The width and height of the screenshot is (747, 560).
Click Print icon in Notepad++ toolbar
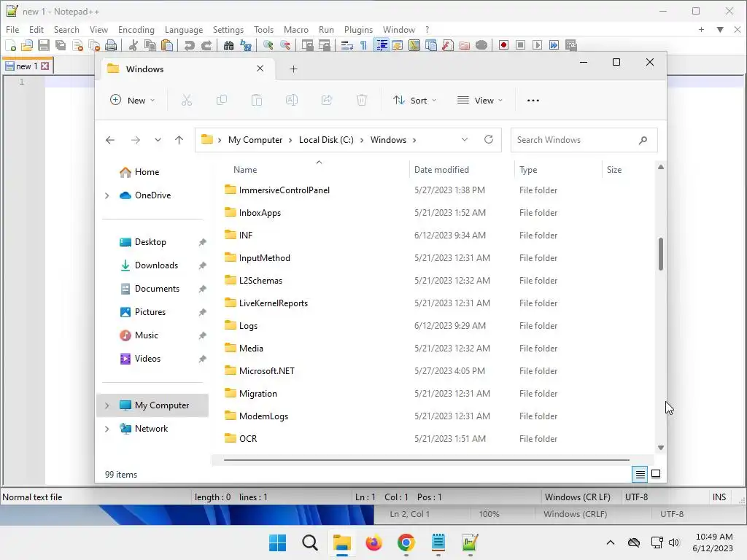(111, 45)
